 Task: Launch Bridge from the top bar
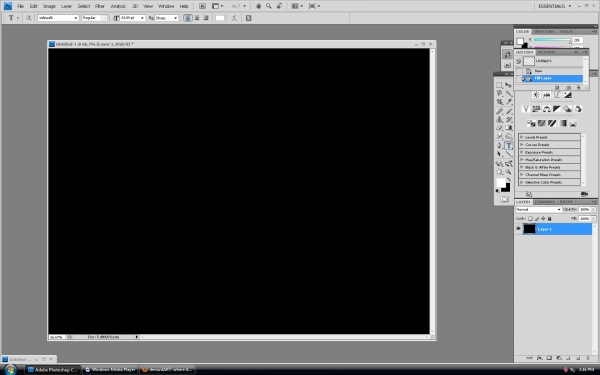point(202,6)
